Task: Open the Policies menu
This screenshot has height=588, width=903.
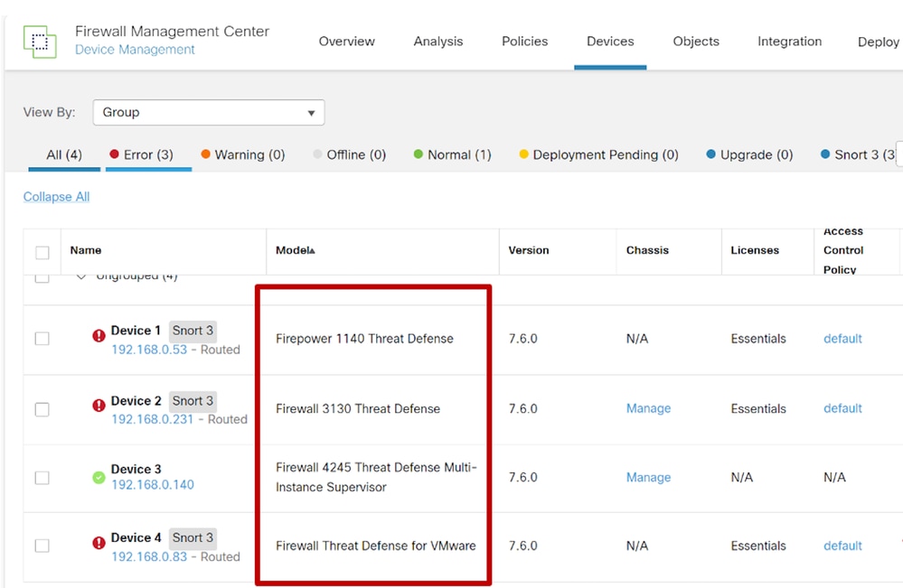Action: pos(524,42)
